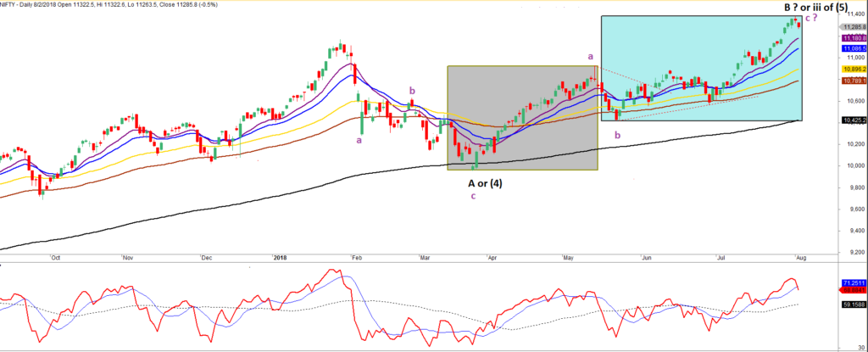
Task: Select the 'B ? or iii of (5)' annotation
Action: [x=816, y=7]
